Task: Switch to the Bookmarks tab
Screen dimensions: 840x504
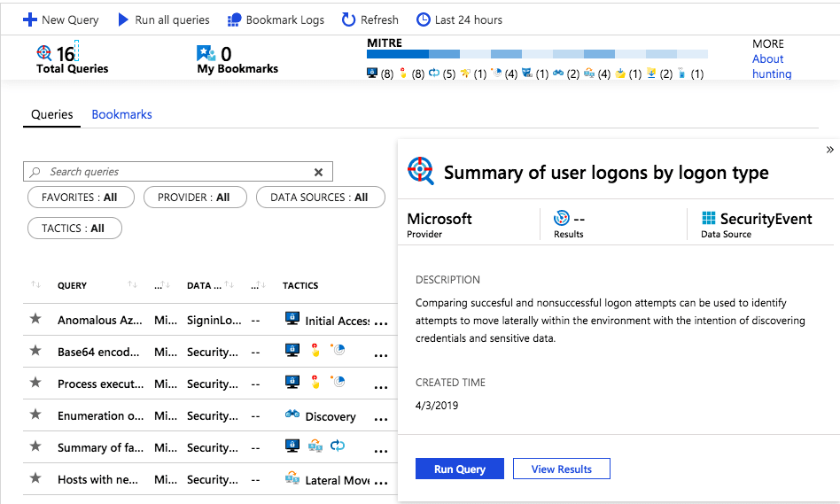Action: [121, 114]
